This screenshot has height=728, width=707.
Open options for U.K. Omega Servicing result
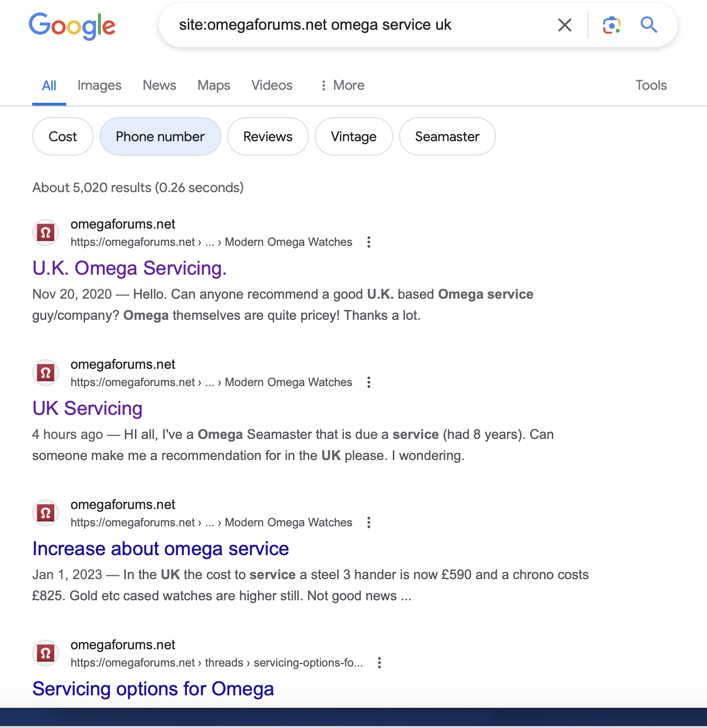[369, 242]
